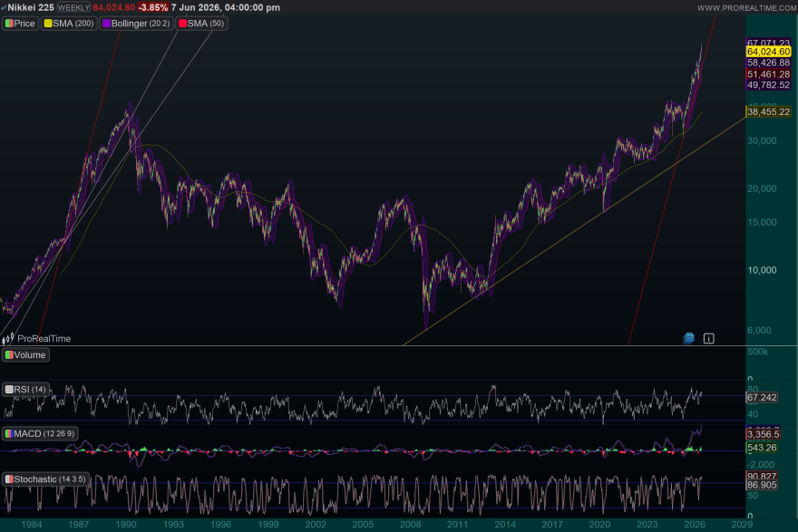Screen dimensions: 798x532
Task: Click the MACD multicolor indicator icon
Action: (9, 434)
